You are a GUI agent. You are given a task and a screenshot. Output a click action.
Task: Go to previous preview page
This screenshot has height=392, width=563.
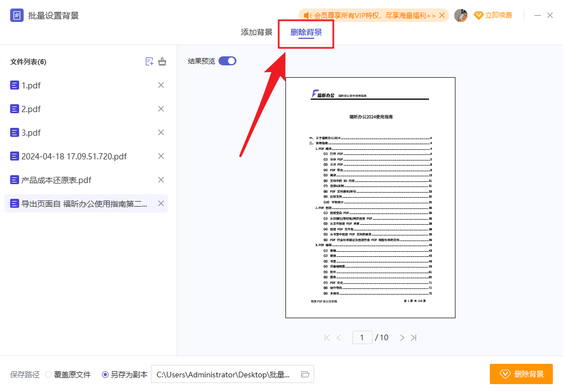point(338,338)
